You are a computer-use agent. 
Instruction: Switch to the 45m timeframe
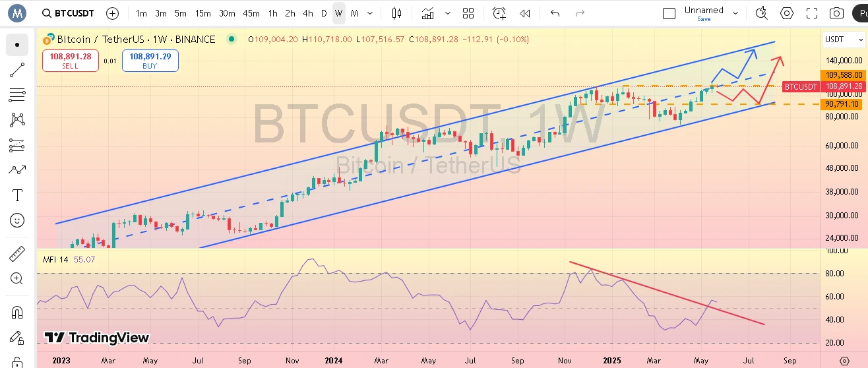tap(251, 13)
